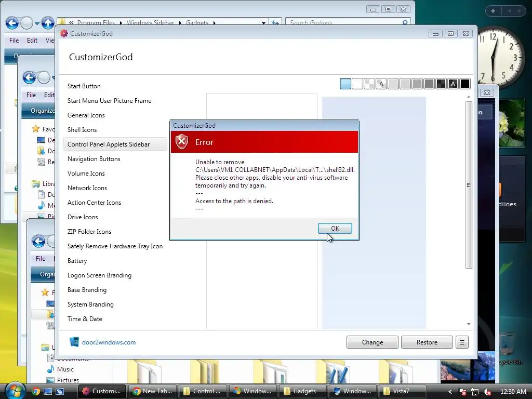The image size is (532, 399).
Task: Refresh the Gadgets folder view
Action: point(275,23)
